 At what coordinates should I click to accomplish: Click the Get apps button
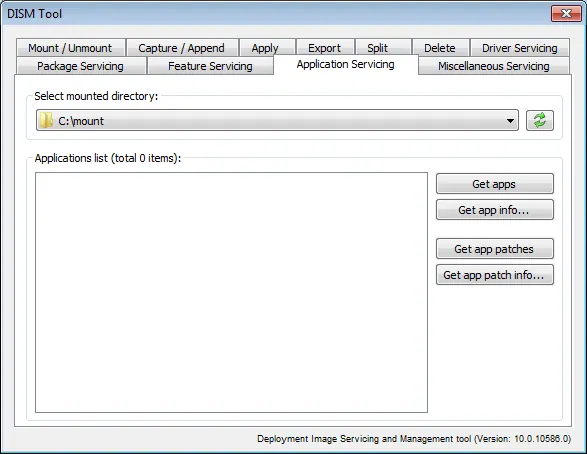[495, 184]
